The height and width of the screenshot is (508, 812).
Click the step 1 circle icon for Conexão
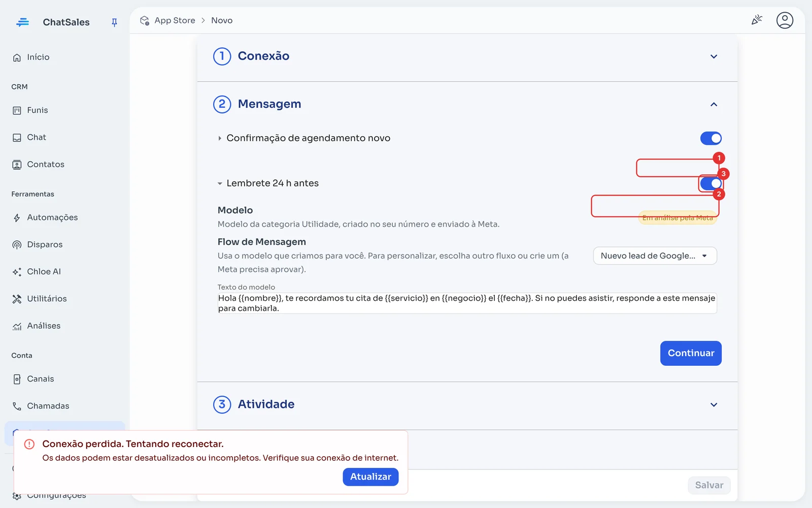pos(222,56)
